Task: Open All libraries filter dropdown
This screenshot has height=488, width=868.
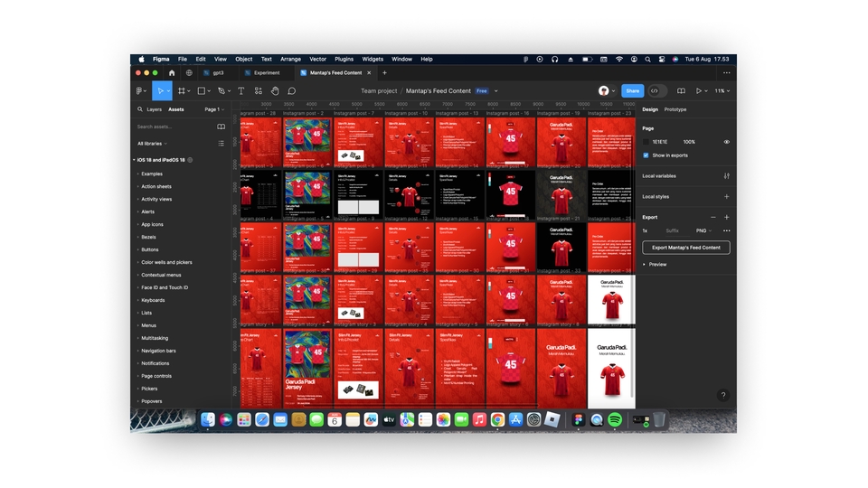Action: point(152,144)
